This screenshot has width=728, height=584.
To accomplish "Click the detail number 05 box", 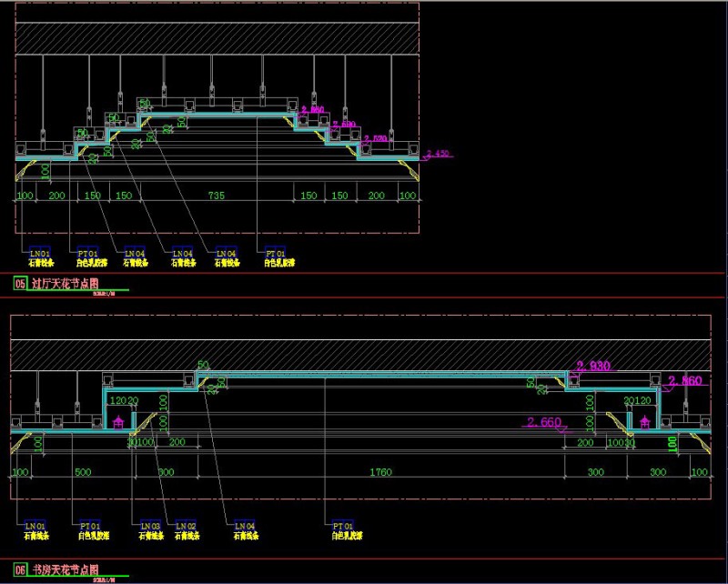I will 20,283.
